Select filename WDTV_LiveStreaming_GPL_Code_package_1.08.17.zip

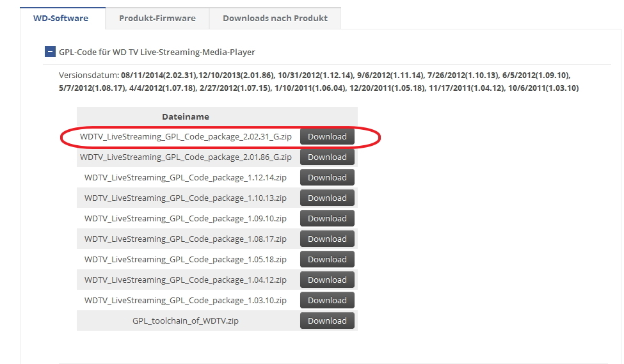(186, 239)
